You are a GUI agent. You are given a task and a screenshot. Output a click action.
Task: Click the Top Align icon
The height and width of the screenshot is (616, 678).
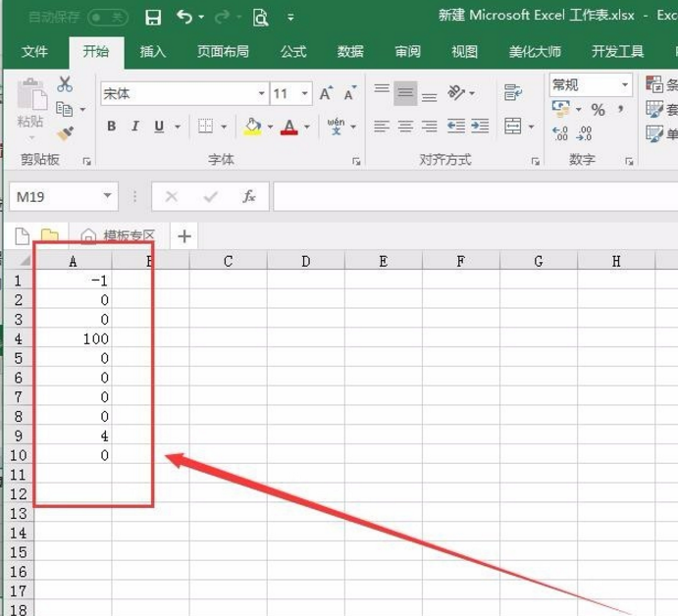[x=382, y=89]
